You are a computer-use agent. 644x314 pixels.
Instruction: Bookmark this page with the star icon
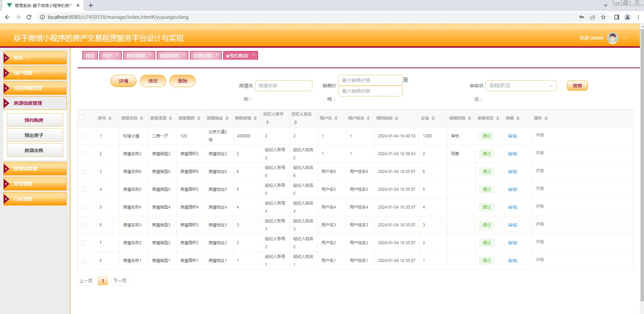coord(603,17)
